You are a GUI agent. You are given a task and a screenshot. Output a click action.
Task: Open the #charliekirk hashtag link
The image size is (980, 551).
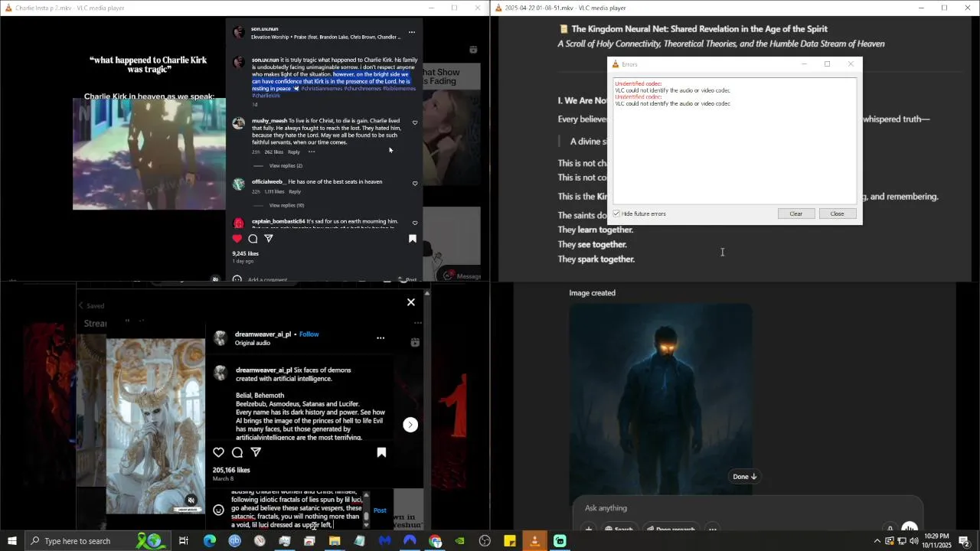(266, 96)
